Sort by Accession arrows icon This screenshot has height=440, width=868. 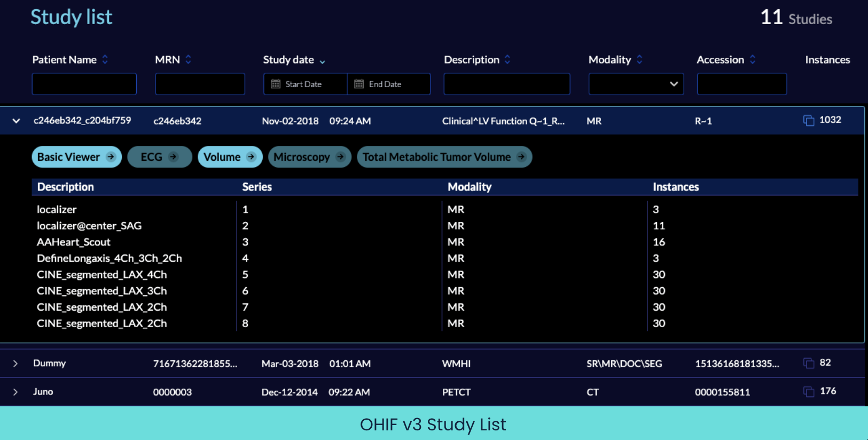(x=753, y=60)
